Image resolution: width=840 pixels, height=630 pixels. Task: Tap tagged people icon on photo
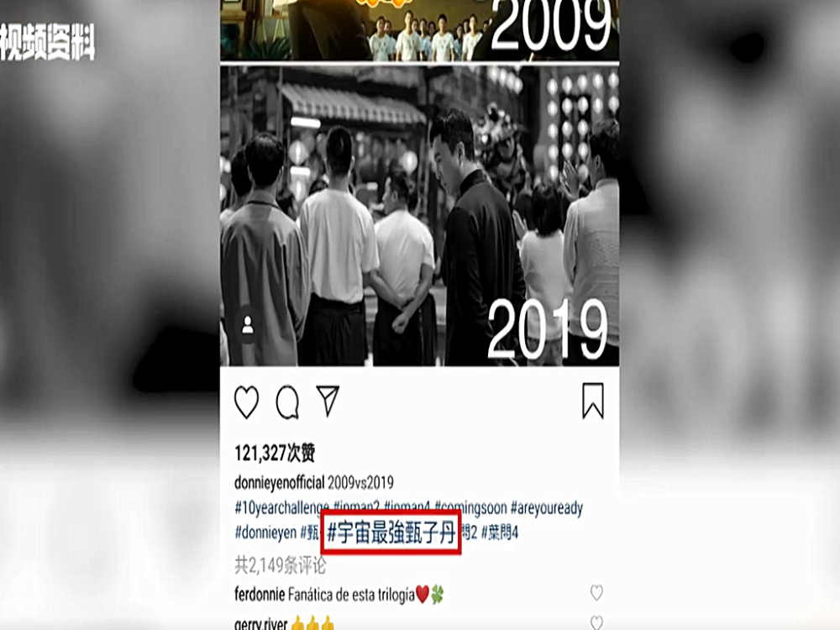247,325
